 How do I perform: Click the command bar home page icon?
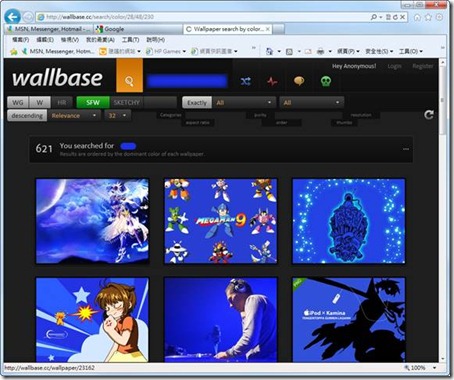click(269, 51)
